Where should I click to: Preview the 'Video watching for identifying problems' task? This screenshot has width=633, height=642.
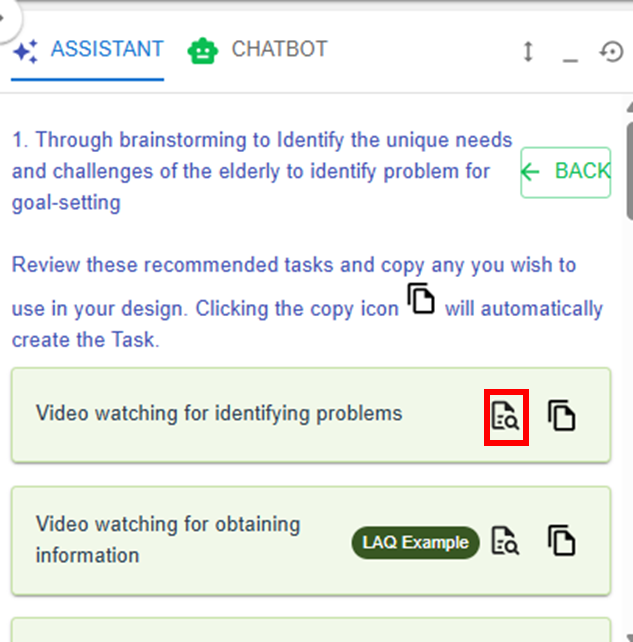[506, 415]
